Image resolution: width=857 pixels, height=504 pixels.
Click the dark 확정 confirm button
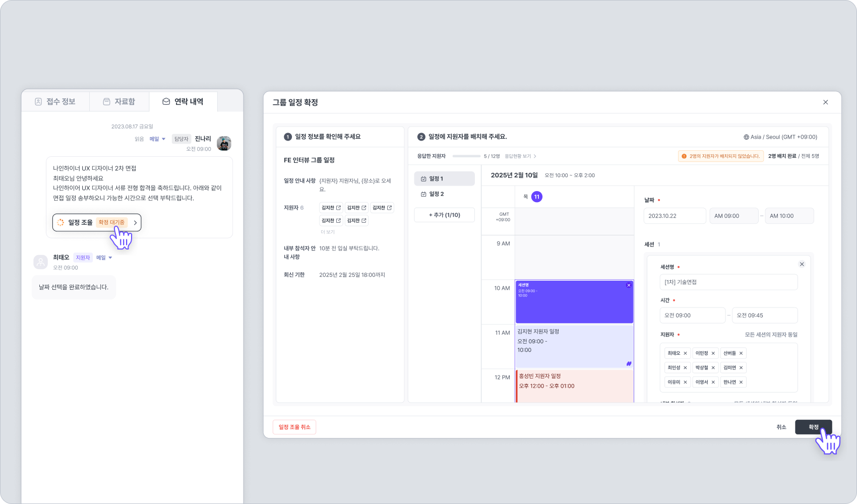tap(813, 427)
